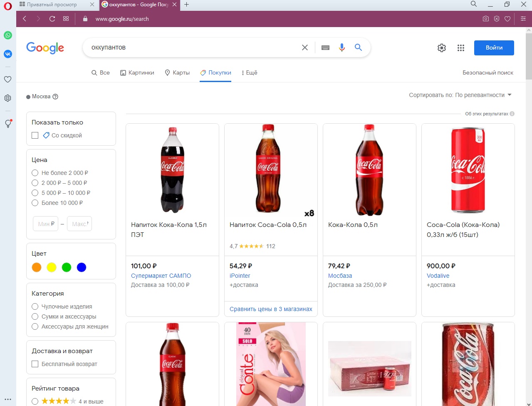Open WhatsApp in Opera sidebar
This screenshot has width=532, height=406.
pos(8,35)
